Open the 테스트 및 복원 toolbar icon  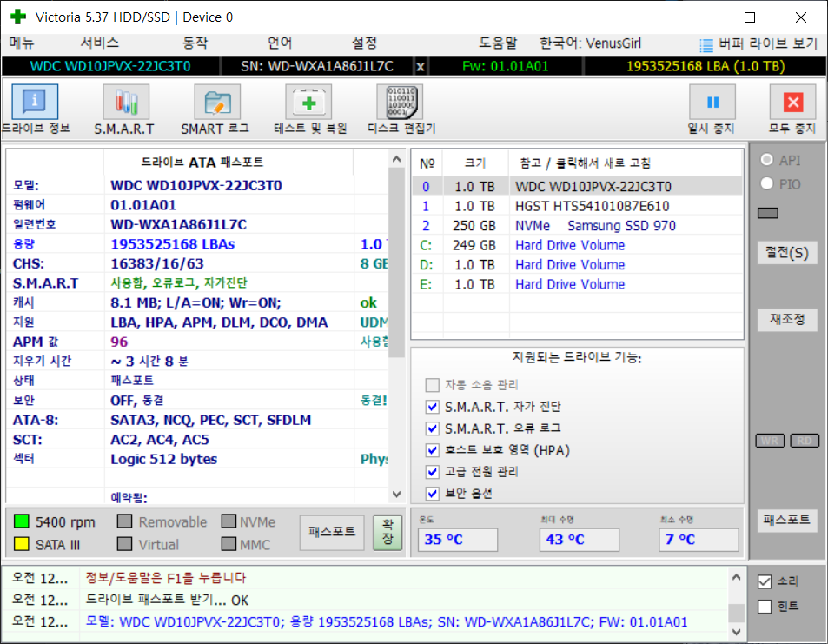(309, 102)
